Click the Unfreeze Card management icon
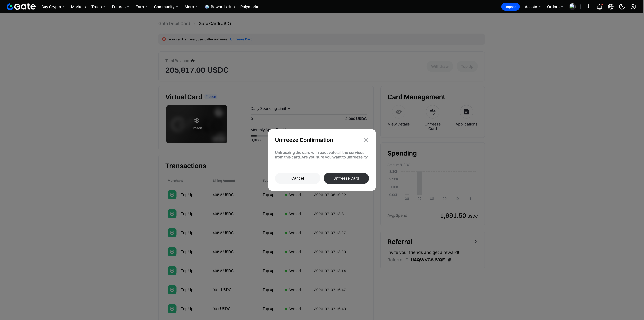 point(433,112)
